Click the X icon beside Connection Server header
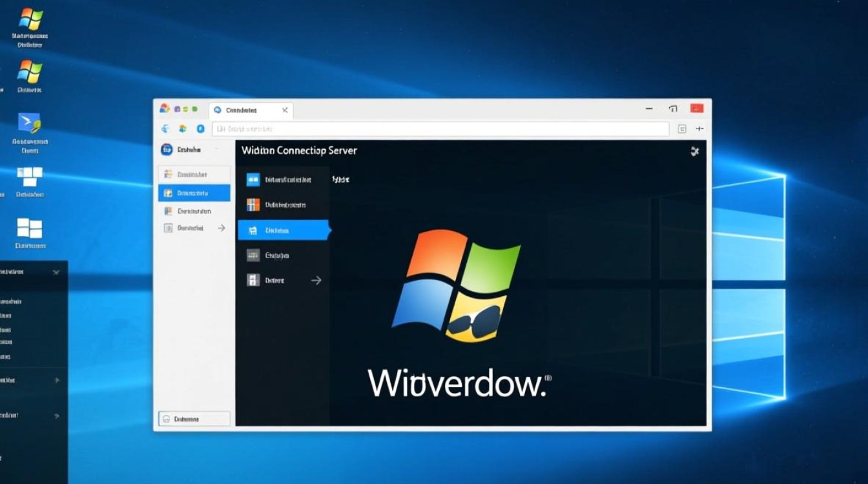The image size is (868, 484). click(x=695, y=151)
